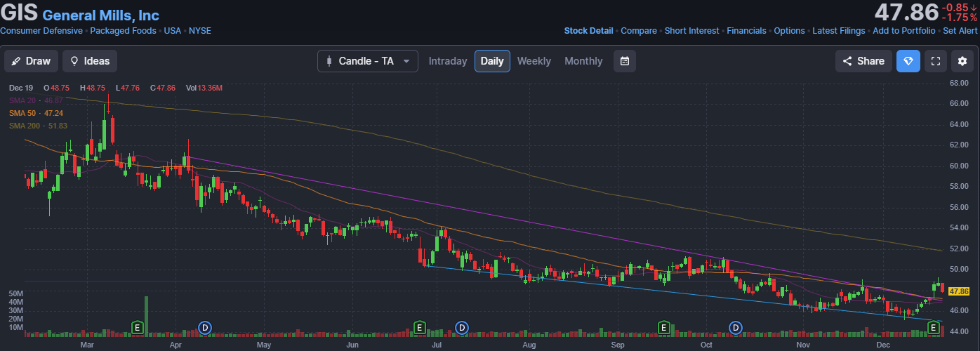980x351 pixels.
Task: Click the December earnings E marker
Action: 934,327
